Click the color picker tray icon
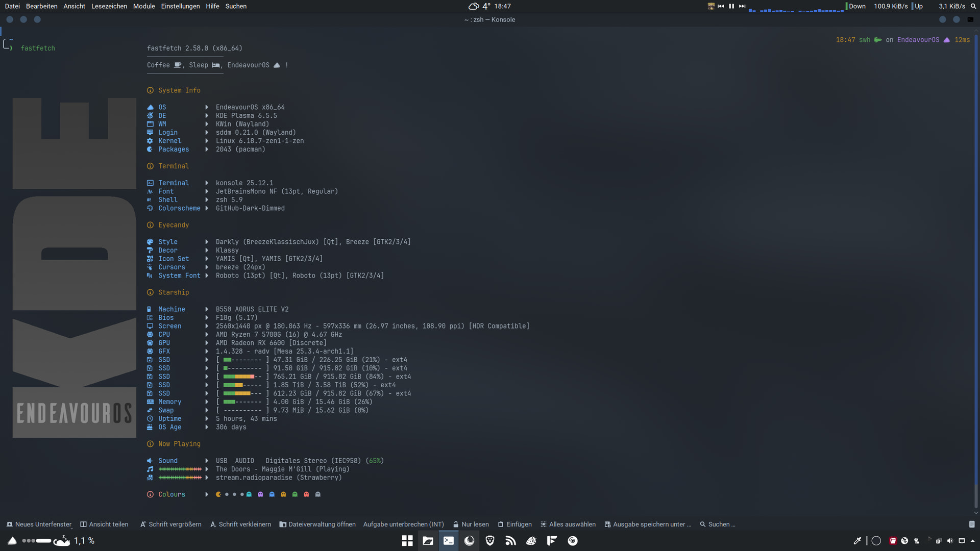 [857, 541]
